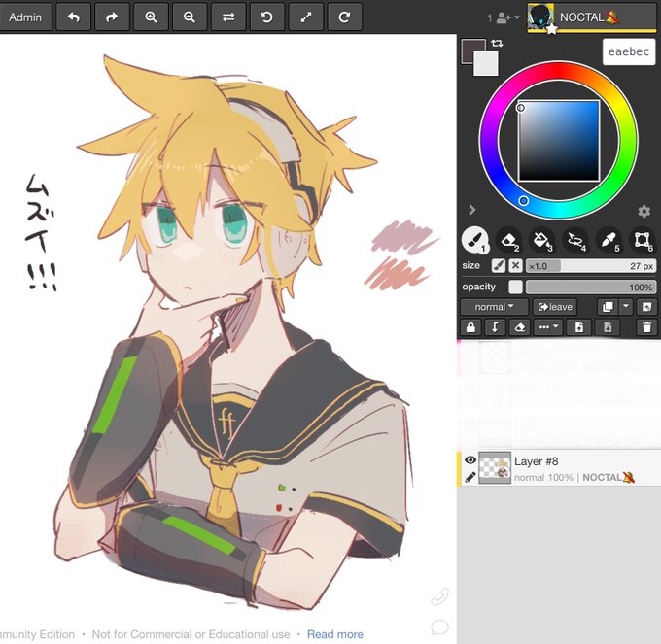Image resolution: width=661 pixels, height=644 pixels.
Task: Open the Admin menu
Action: [25, 17]
